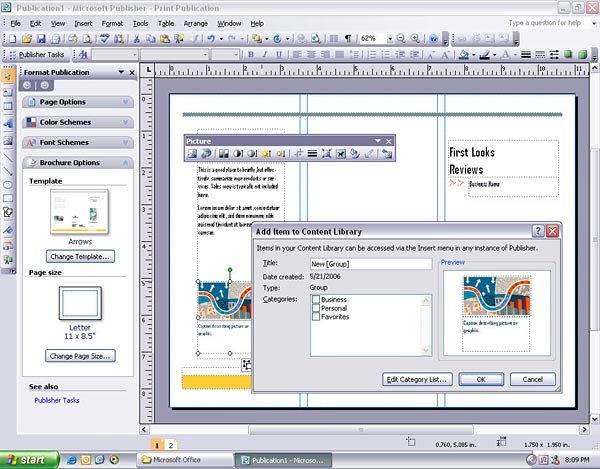
Task: Open the Format Publication pane dropdown arrow
Action: pos(121,72)
